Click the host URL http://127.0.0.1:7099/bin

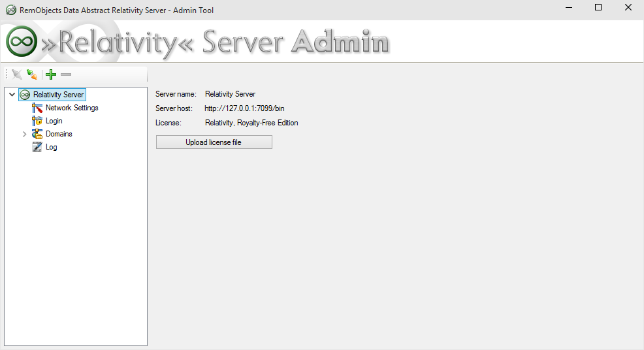(244, 108)
